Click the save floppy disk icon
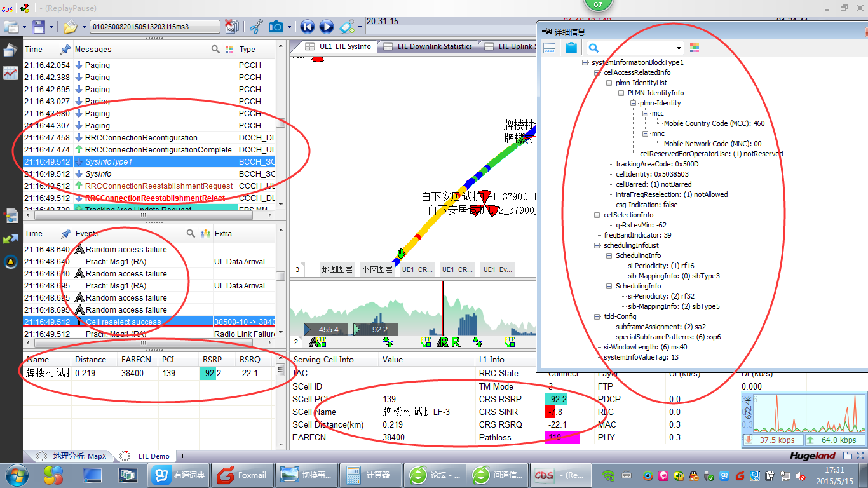 [x=39, y=27]
